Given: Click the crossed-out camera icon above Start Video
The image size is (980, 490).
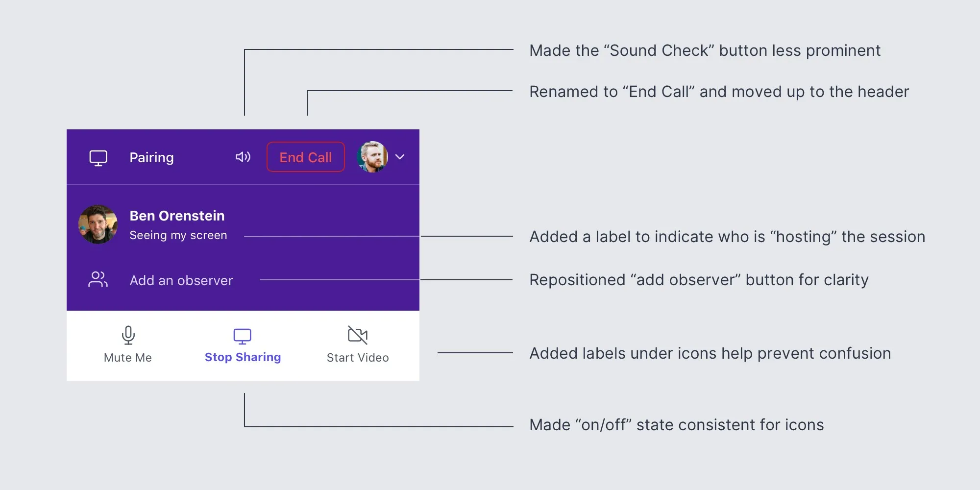Looking at the screenshot, I should coord(357,336).
